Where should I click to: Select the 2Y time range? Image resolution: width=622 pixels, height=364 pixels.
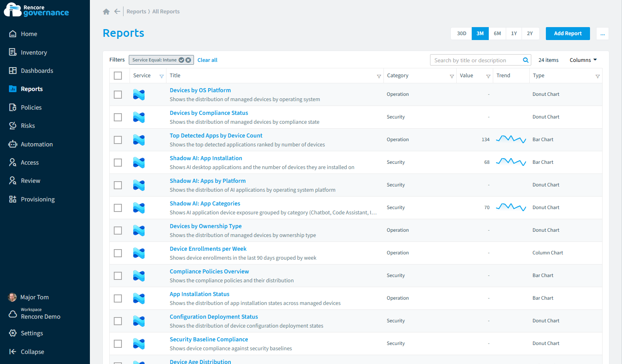(530, 34)
